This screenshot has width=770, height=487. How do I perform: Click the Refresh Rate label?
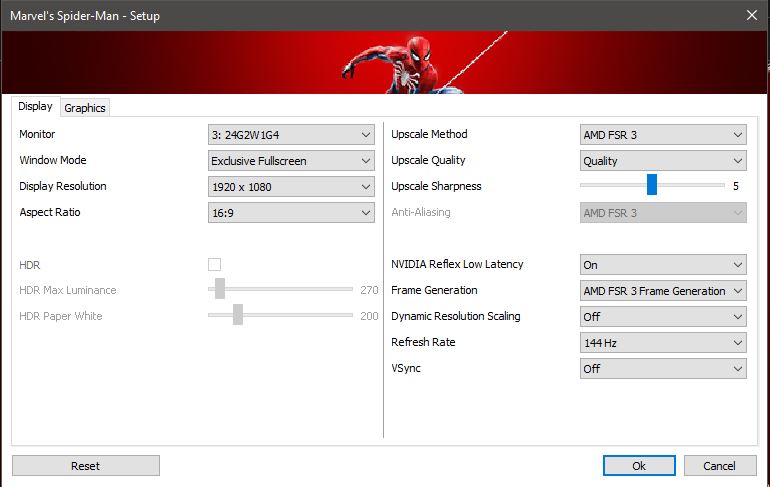click(x=423, y=342)
